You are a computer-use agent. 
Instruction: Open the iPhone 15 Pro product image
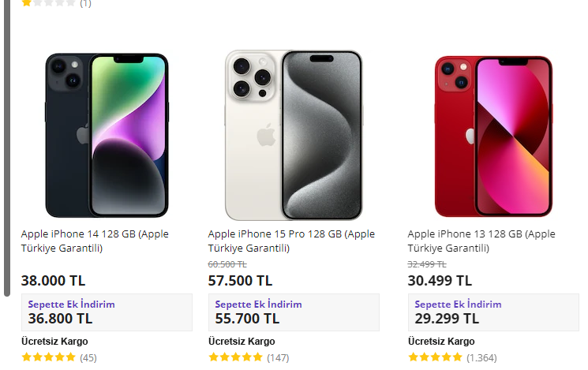click(294, 135)
